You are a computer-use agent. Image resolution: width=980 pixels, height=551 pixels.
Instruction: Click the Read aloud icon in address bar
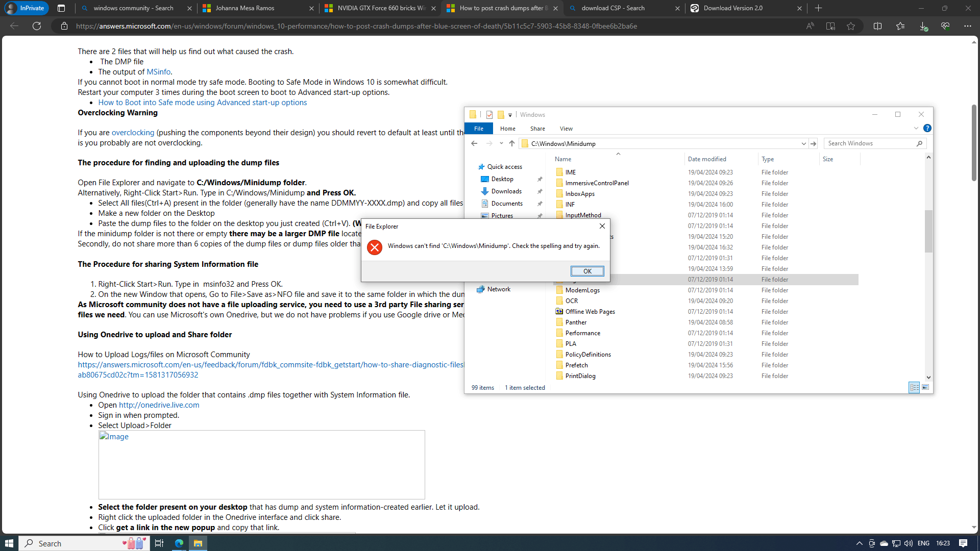coord(810,26)
